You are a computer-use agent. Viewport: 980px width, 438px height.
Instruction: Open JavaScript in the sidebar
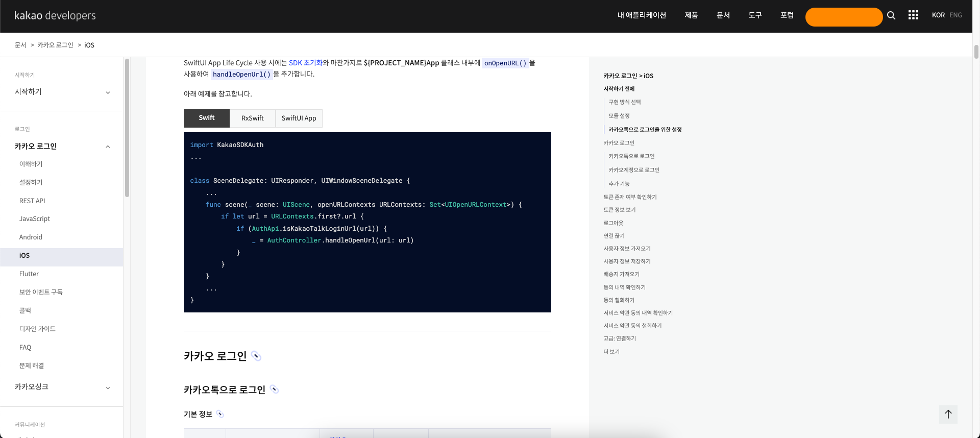pyautogui.click(x=35, y=218)
